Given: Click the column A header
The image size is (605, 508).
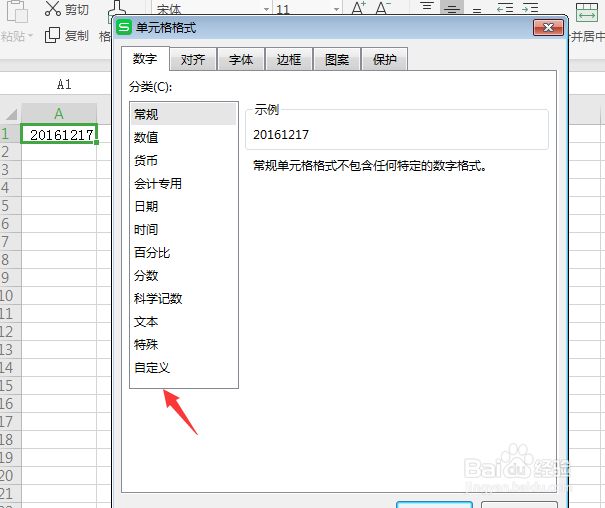Looking at the screenshot, I should click(59, 113).
